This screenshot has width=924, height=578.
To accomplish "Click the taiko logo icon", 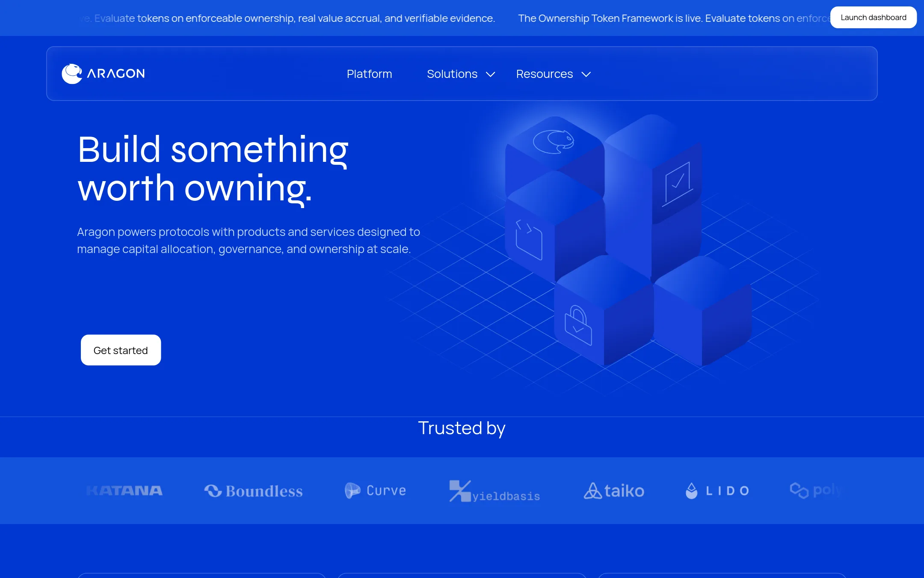I will click(592, 491).
